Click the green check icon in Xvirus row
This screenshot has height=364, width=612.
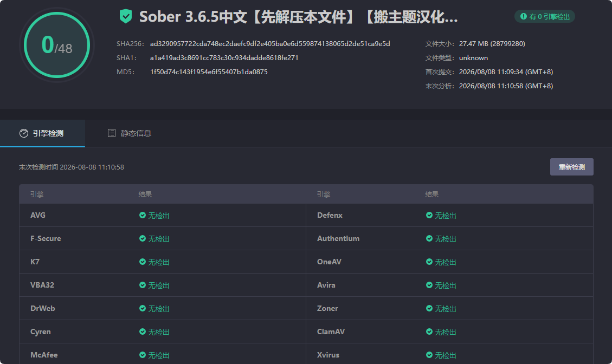(x=429, y=355)
